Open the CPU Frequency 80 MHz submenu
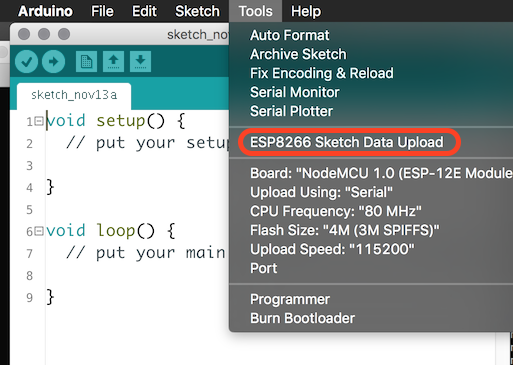The width and height of the screenshot is (513, 365). coord(336,211)
